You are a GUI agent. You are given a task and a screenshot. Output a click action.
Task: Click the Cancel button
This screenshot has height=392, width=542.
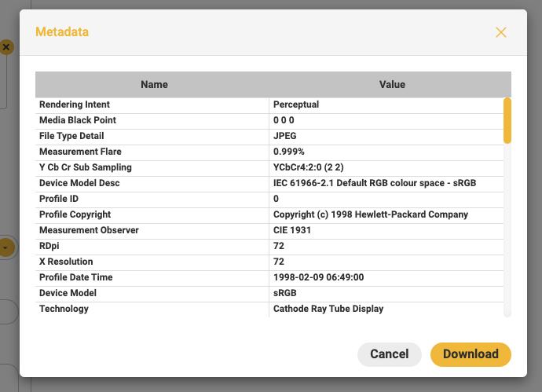tap(389, 354)
